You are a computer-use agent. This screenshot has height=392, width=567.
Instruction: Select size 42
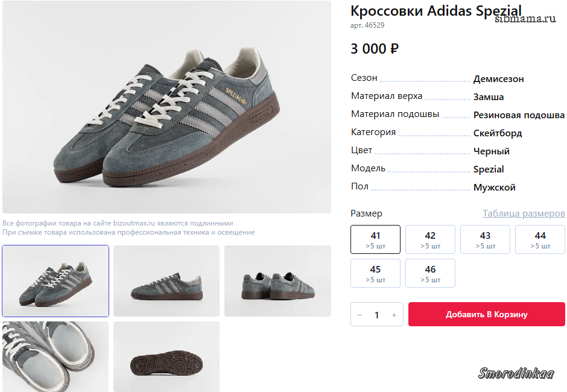click(430, 239)
